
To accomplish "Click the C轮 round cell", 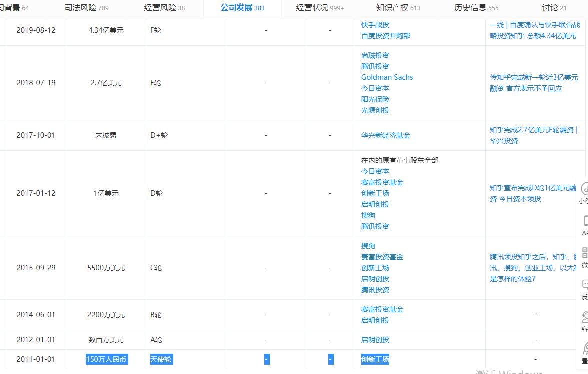I will point(156,268).
